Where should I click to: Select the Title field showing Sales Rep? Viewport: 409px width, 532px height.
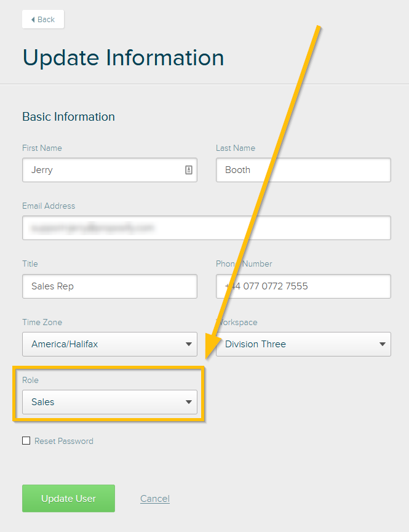[x=110, y=286]
